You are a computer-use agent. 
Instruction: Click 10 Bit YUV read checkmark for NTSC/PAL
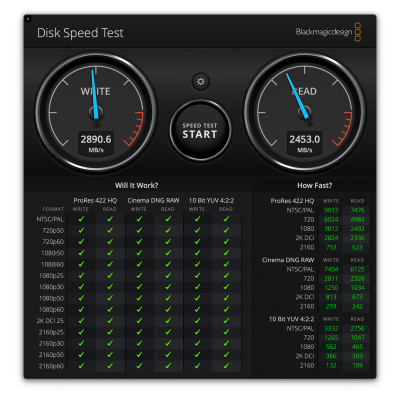(226, 219)
